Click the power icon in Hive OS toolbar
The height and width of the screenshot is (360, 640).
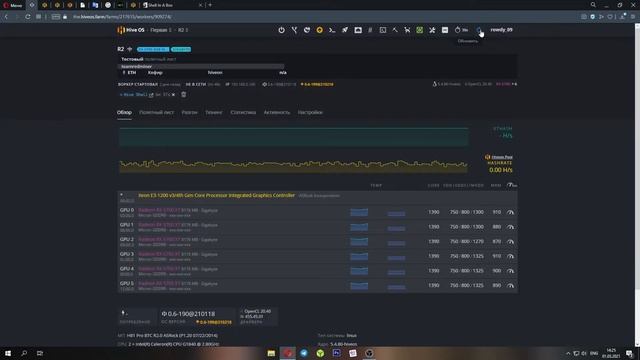[282, 30]
